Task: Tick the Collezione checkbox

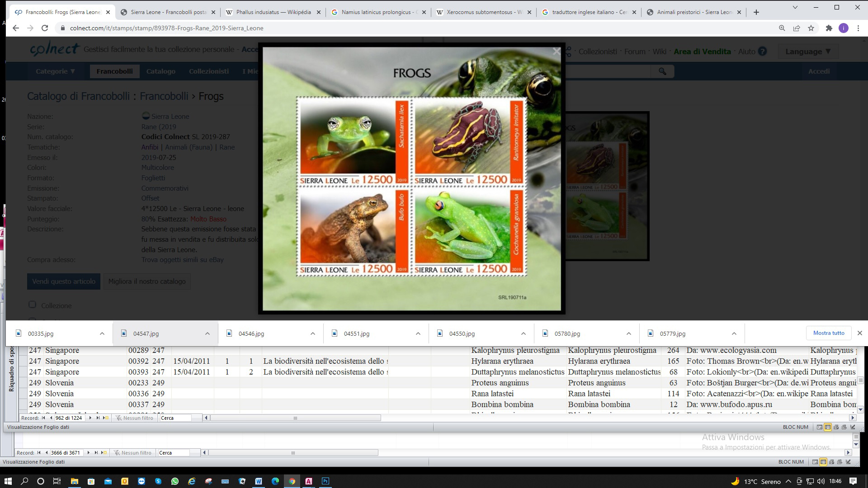Action: tap(32, 305)
